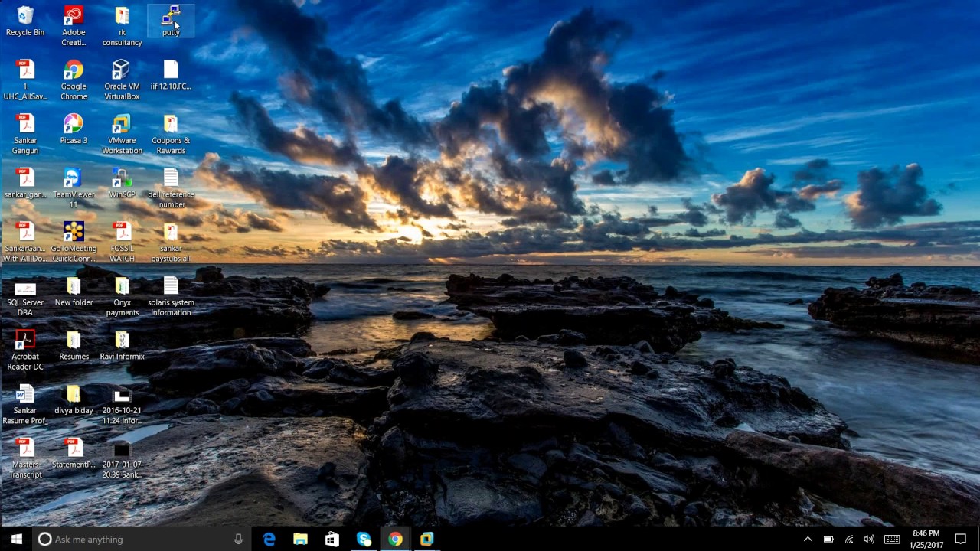Select the rk consultancy folder
This screenshot has height=551, width=980.
pos(122,26)
